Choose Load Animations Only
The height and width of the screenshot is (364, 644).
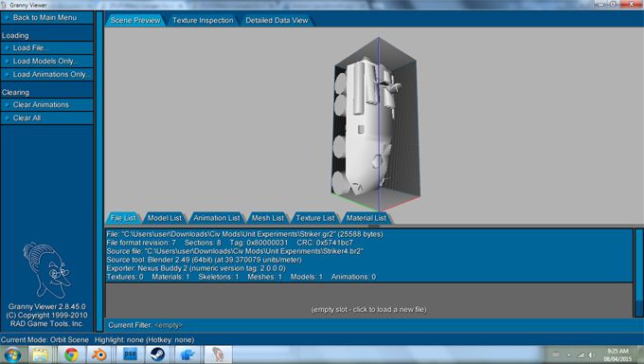coord(46,75)
